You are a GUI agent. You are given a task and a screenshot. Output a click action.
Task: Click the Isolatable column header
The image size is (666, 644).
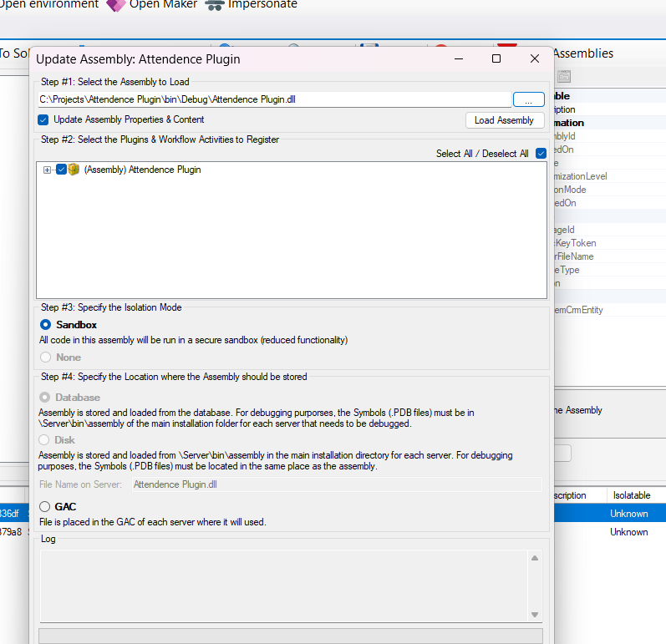coord(630,495)
